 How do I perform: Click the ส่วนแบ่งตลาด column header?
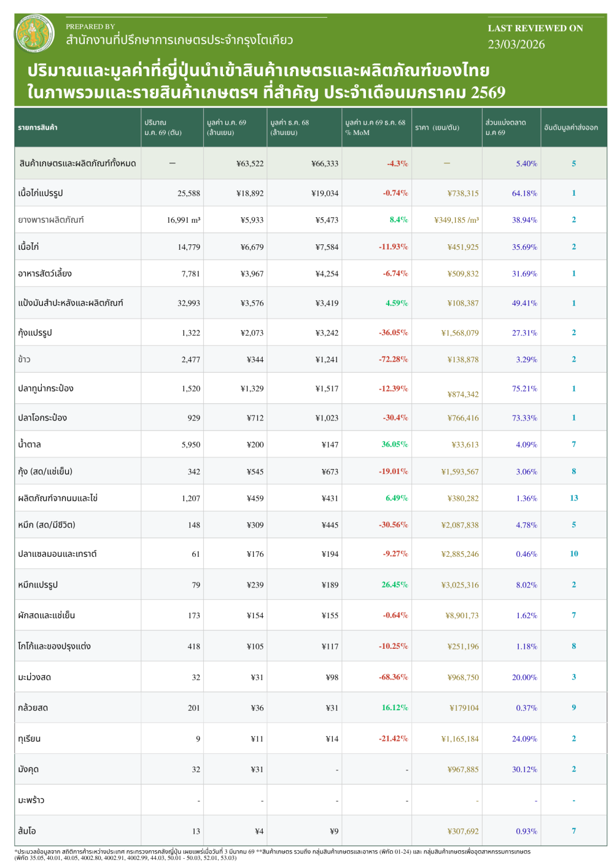point(505,127)
